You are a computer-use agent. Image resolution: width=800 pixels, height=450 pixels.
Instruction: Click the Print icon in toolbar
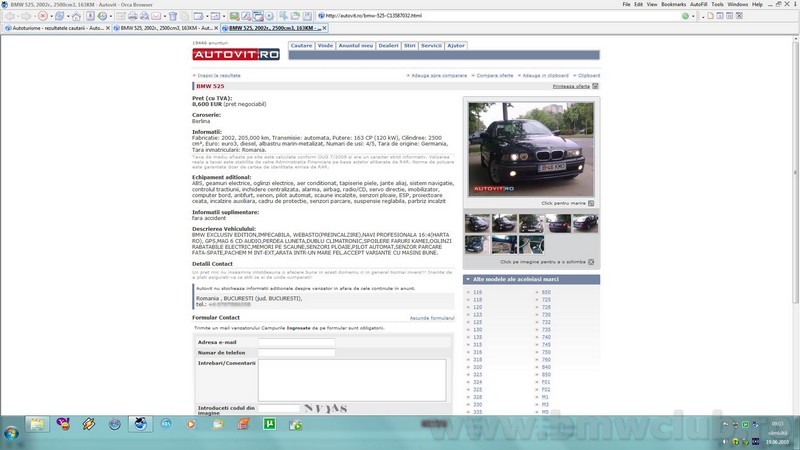tap(133, 16)
